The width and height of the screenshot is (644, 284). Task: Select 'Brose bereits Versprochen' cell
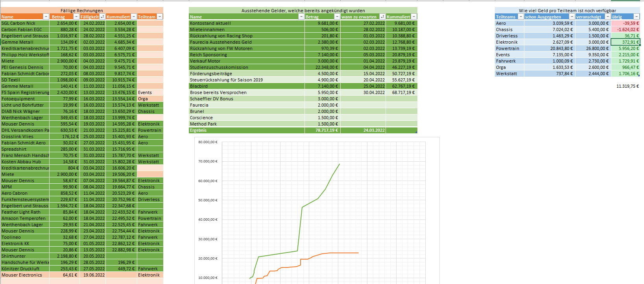[247, 92]
